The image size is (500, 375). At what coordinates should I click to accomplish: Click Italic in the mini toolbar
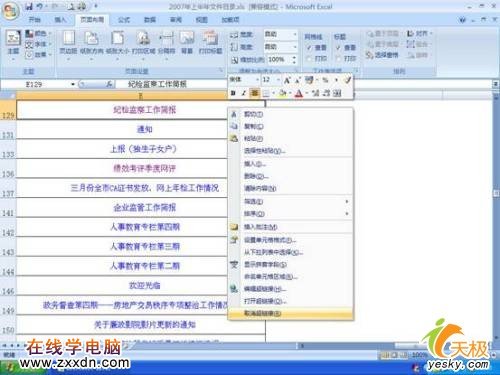pyautogui.click(x=244, y=93)
